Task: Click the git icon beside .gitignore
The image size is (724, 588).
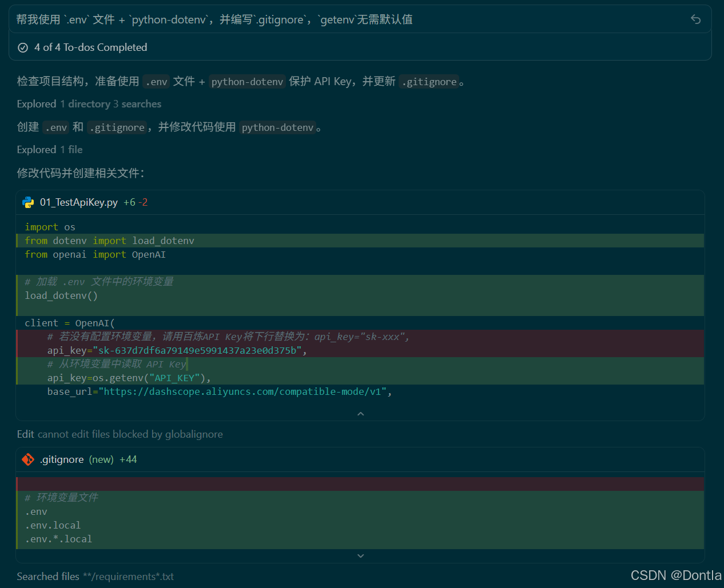Action: pos(28,459)
